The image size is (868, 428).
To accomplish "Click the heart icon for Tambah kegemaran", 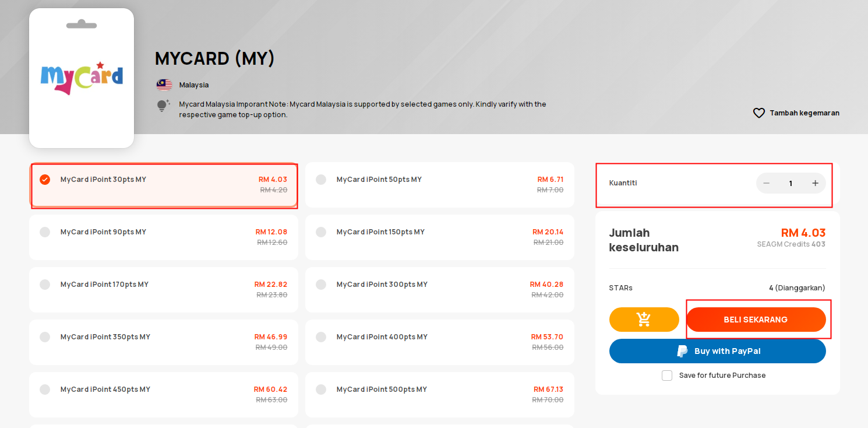I will (758, 113).
